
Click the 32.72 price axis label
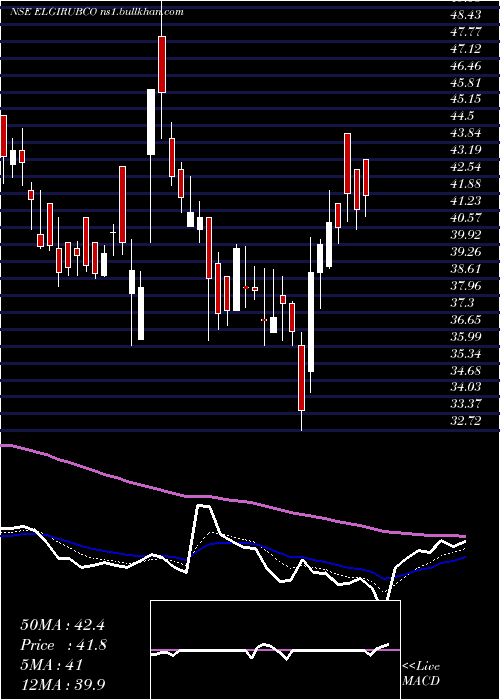(x=467, y=421)
